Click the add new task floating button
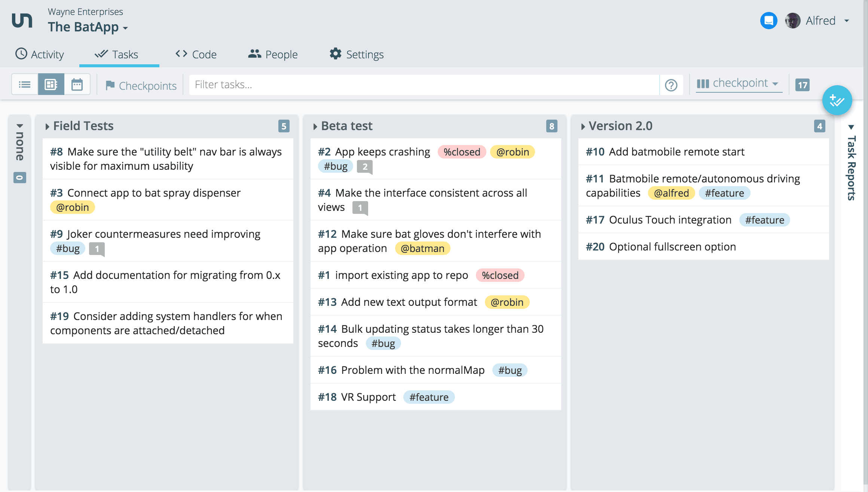868x492 pixels. point(837,101)
